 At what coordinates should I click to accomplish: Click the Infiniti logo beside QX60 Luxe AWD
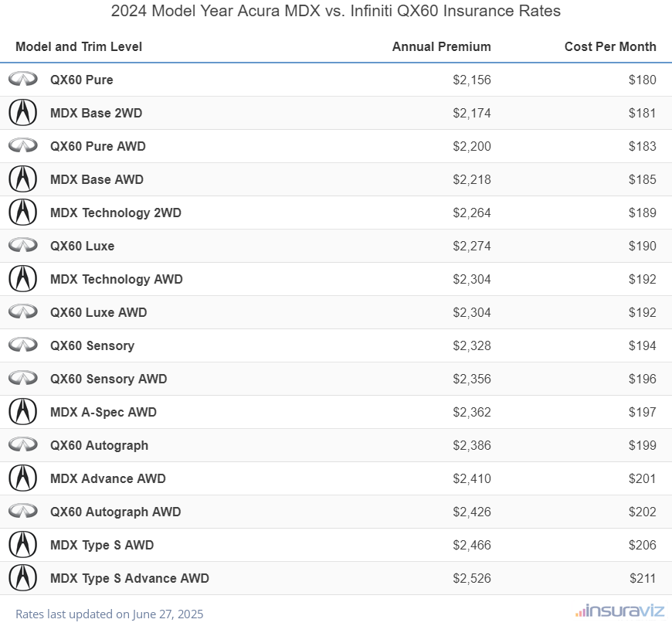pos(23,311)
